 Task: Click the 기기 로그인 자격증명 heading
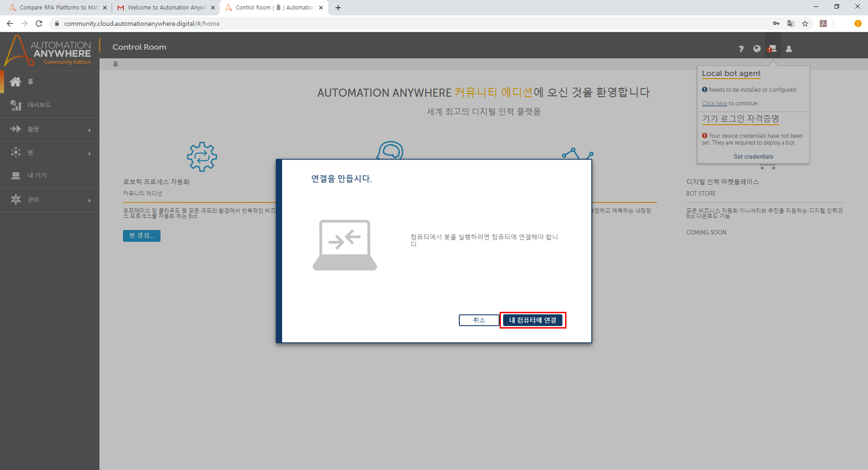click(x=741, y=119)
